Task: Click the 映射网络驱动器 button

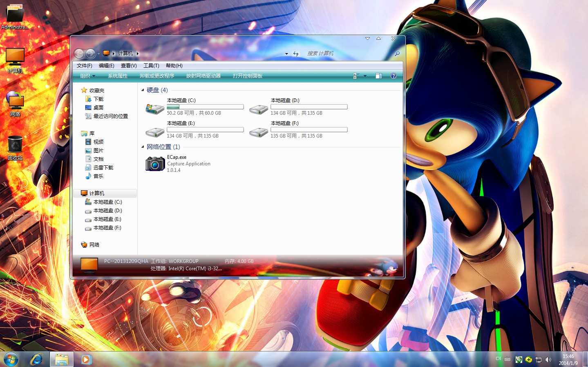Action: pyautogui.click(x=203, y=76)
